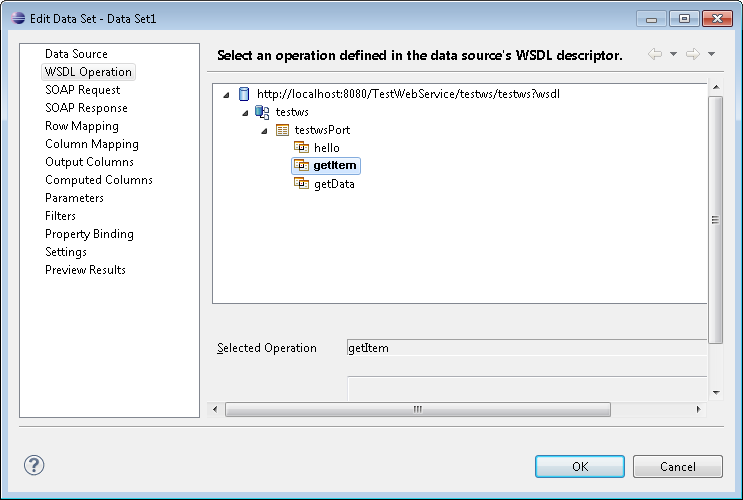Click the WSDL URL database icon
Screen dimensions: 743x500
244,94
